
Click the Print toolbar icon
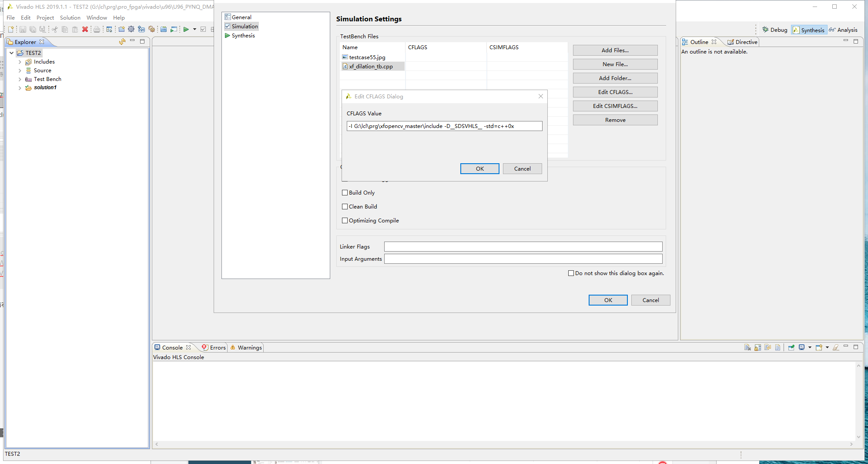(97, 29)
